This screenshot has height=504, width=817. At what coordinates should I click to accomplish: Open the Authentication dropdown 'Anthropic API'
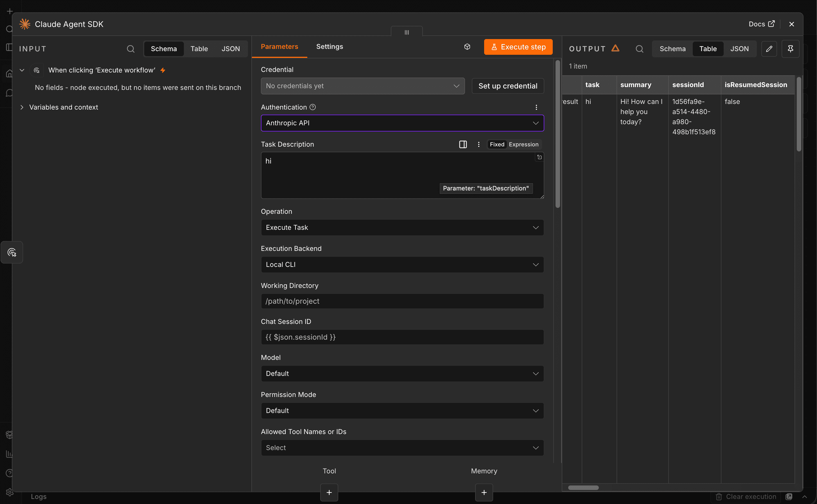tap(402, 123)
